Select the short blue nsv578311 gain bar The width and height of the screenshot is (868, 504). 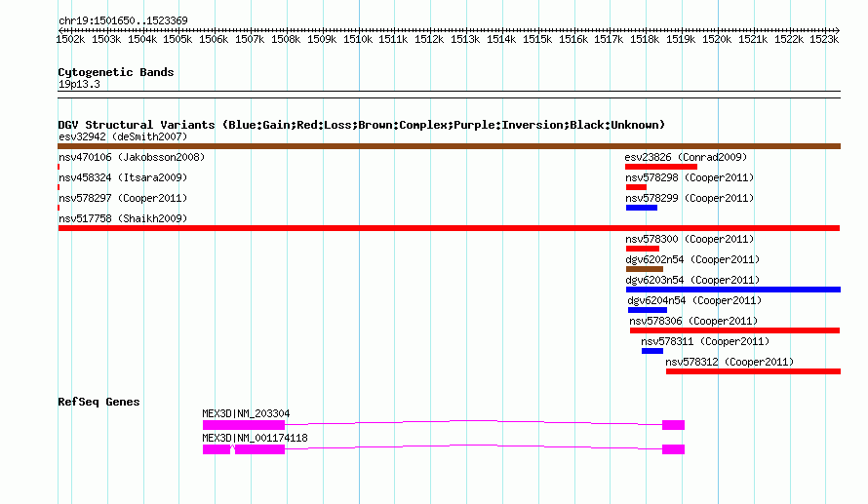click(652, 351)
